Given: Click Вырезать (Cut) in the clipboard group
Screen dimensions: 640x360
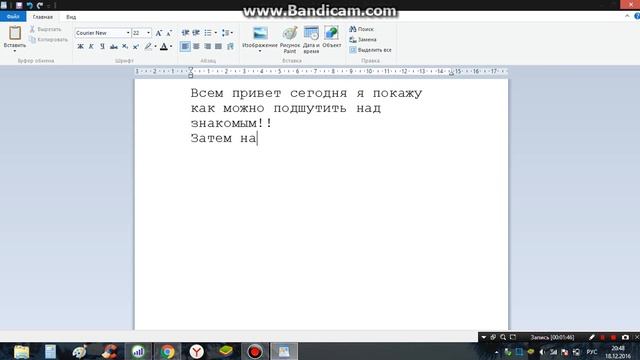Looking at the screenshot, I should [45, 29].
